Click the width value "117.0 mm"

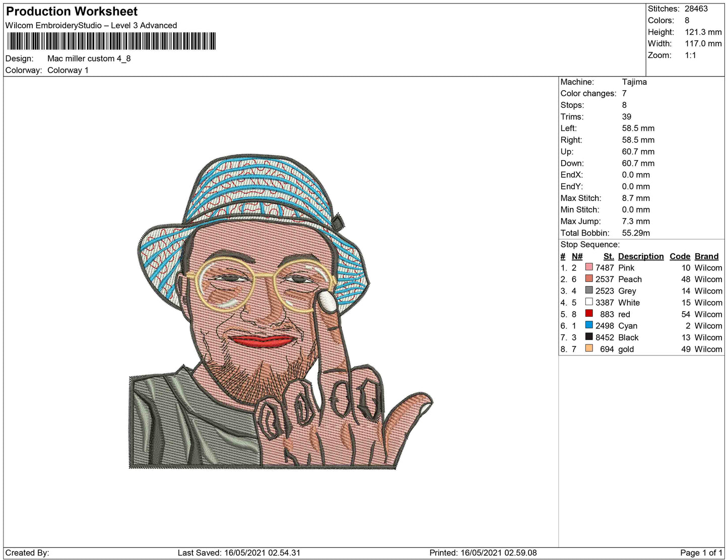703,44
